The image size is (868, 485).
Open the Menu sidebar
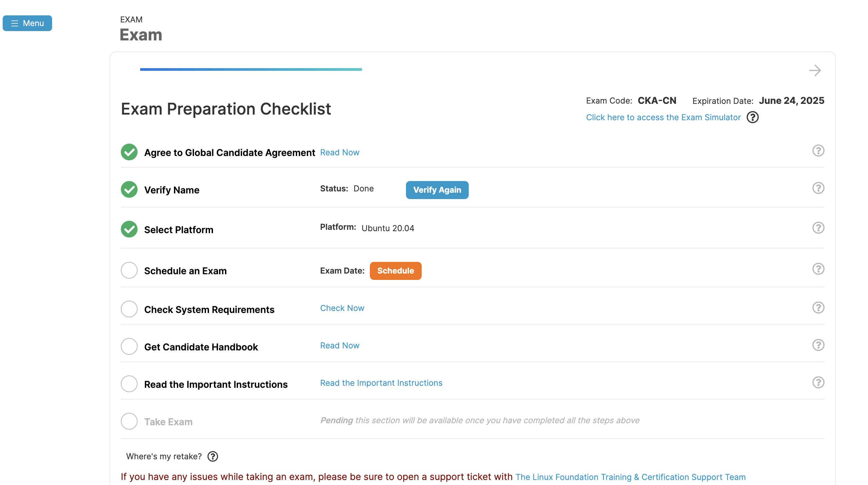click(27, 23)
